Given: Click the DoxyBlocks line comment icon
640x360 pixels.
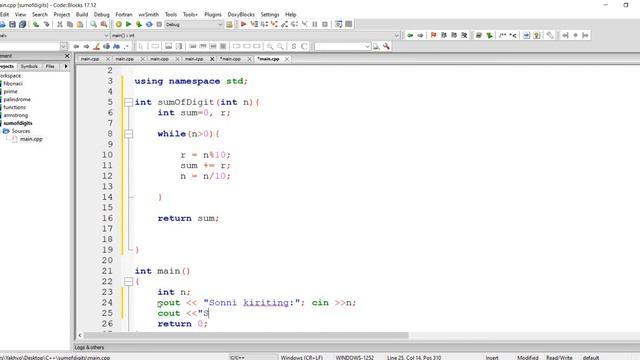Looking at the screenshot, I should pos(513,36).
